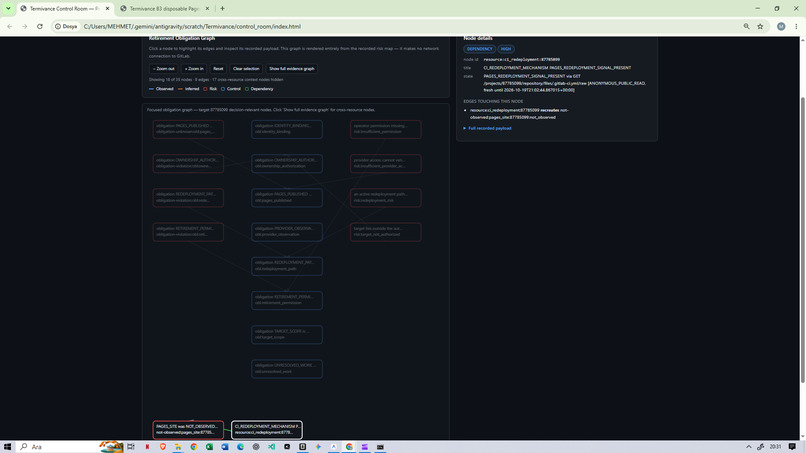Switch to Termivance Control Room tab
This screenshot has height=453, width=806.
tap(63, 9)
